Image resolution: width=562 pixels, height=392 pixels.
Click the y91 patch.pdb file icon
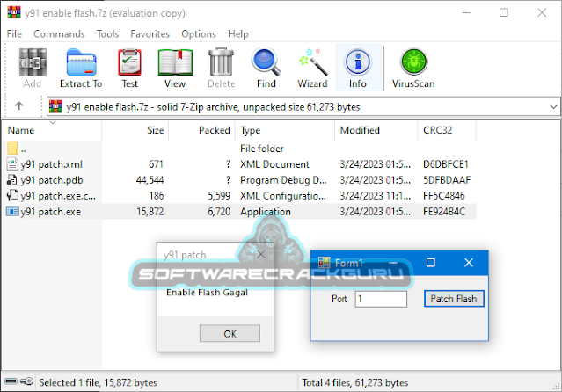point(12,180)
